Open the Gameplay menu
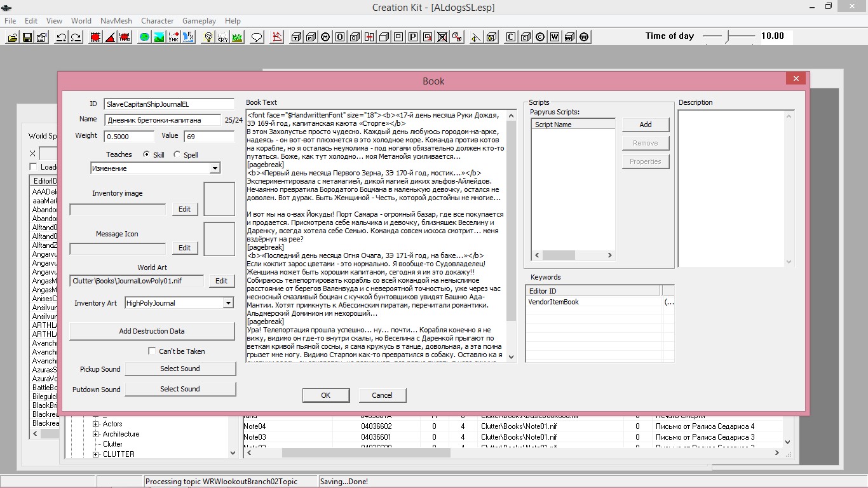Image resolution: width=868 pixels, height=488 pixels. [199, 21]
